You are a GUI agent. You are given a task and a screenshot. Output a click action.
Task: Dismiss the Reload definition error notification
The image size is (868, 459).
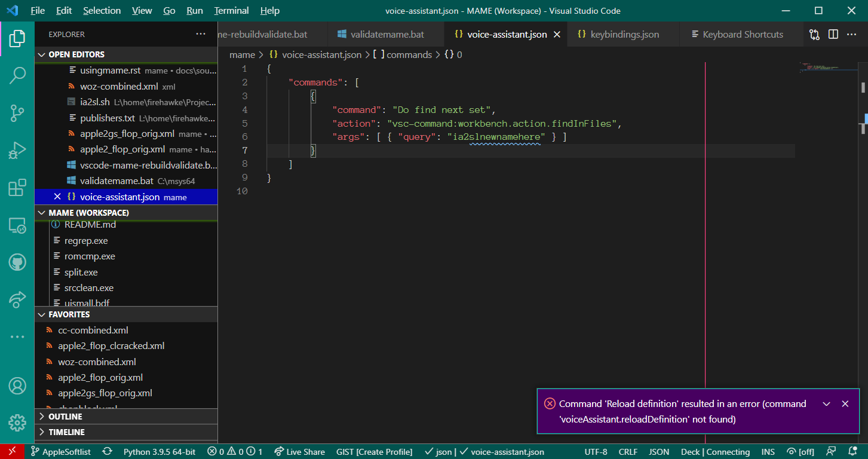point(845,404)
